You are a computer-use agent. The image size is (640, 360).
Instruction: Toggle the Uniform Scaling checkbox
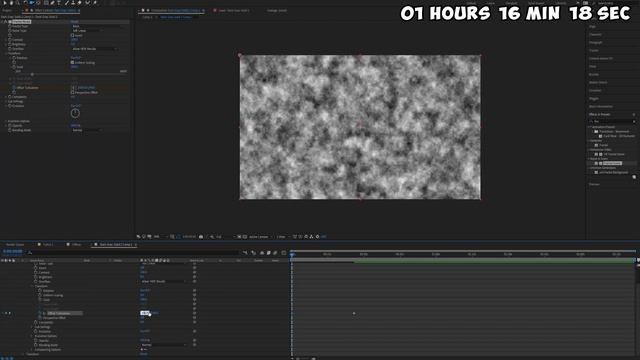[73, 63]
